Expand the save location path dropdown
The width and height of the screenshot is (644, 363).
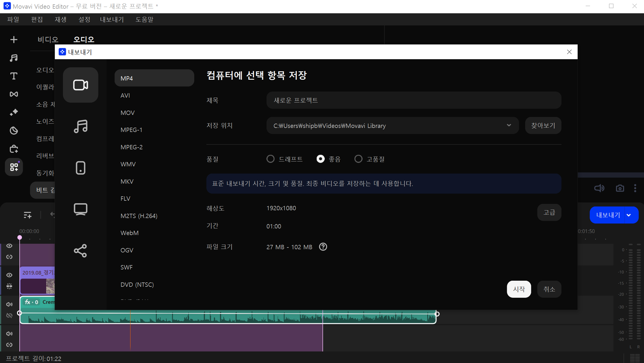[x=509, y=125]
